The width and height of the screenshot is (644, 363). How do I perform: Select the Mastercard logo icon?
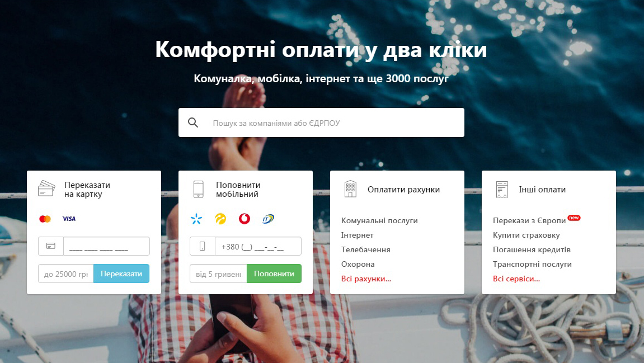[x=45, y=219]
